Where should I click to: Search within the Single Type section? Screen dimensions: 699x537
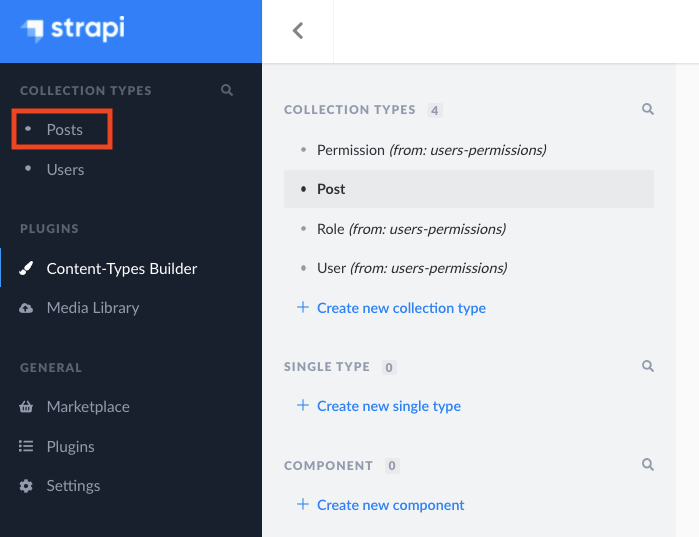(648, 366)
